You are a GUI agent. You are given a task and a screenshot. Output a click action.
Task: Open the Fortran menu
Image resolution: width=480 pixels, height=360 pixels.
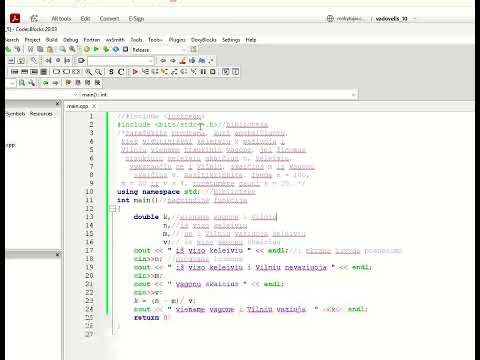[92, 40]
